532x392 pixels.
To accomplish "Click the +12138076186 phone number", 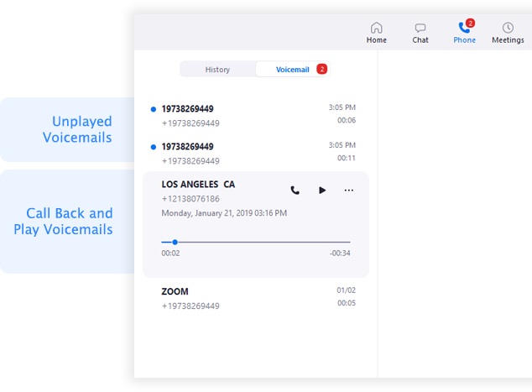I will [190, 199].
